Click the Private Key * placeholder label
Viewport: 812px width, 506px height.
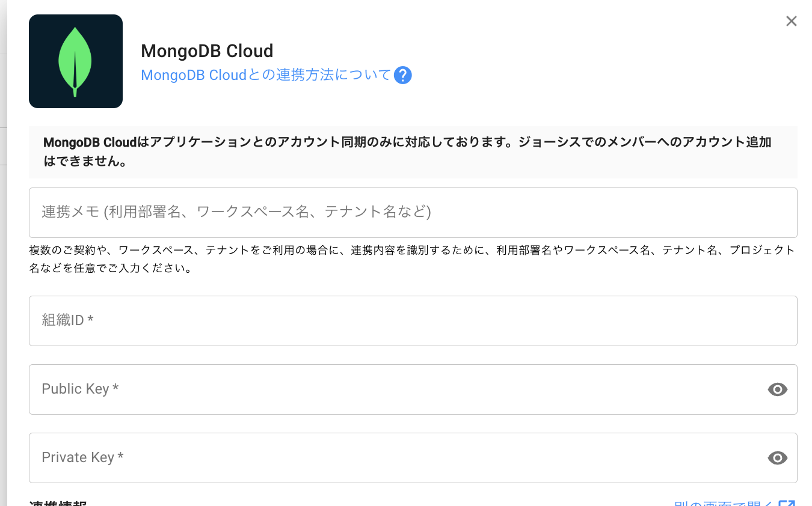click(82, 457)
